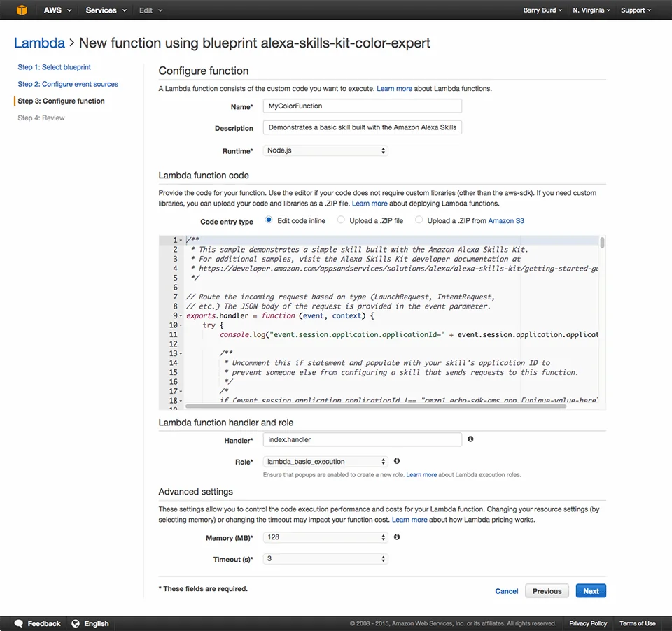The image size is (672, 631).
Task: Go to Step 1: Select blueprint
Action: click(x=54, y=67)
